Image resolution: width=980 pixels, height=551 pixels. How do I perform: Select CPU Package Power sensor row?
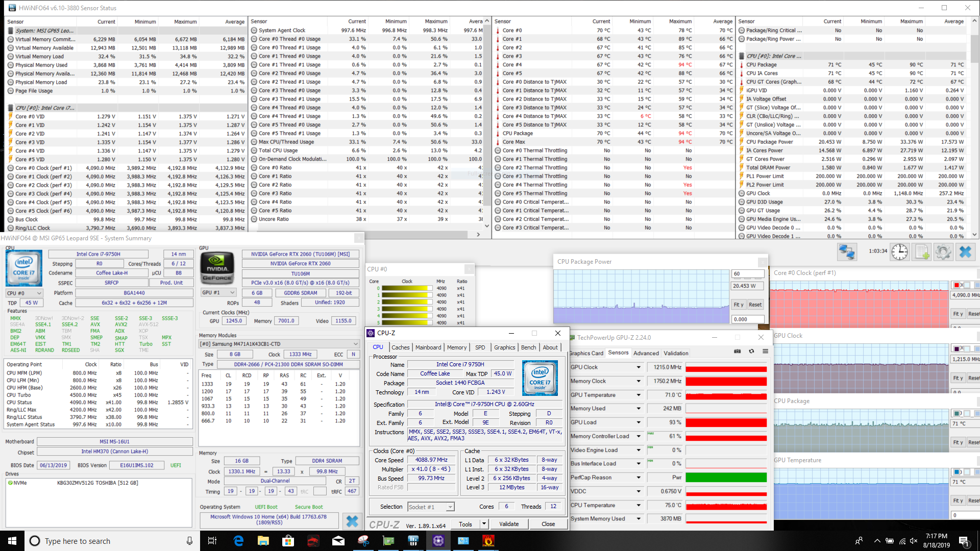click(x=851, y=142)
